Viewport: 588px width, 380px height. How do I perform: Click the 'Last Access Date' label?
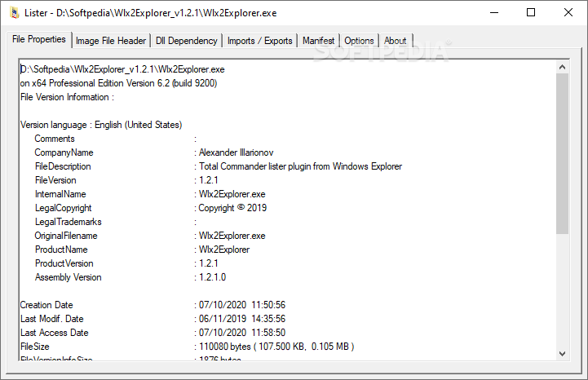(x=55, y=333)
